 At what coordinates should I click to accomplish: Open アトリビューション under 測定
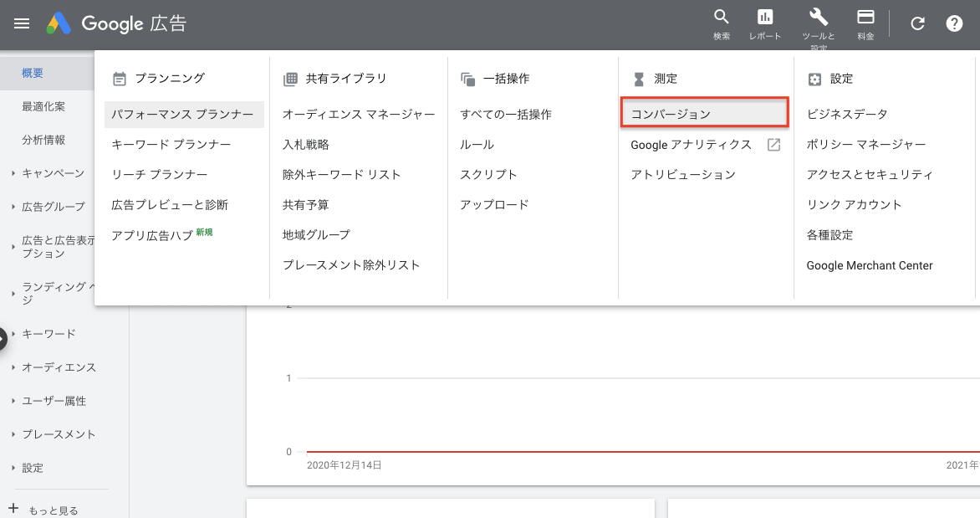point(683,175)
